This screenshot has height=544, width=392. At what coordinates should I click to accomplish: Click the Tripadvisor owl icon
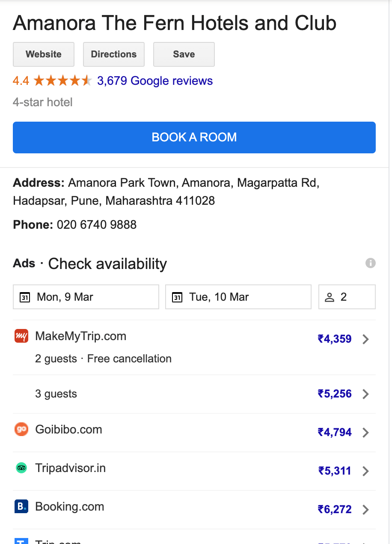tap(21, 468)
